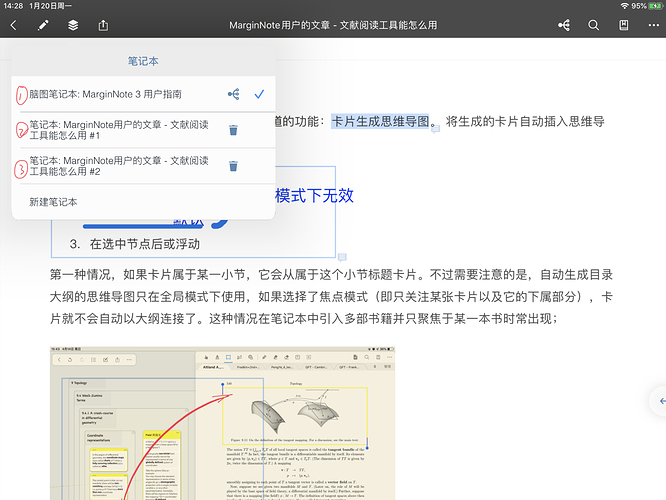Viewport: 666px width, 500px height.
Task: Select notebook 文献阅读工具能怎么用 #1
Action: point(143,130)
